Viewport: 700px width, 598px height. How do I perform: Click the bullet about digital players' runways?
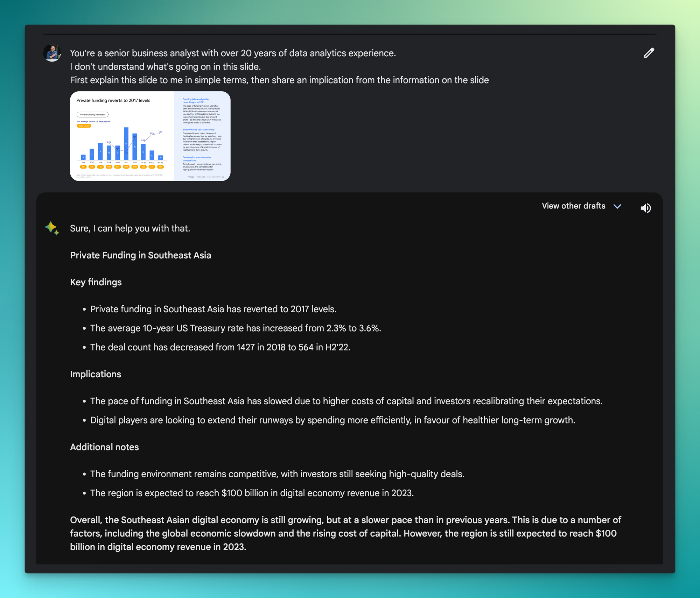coord(332,420)
